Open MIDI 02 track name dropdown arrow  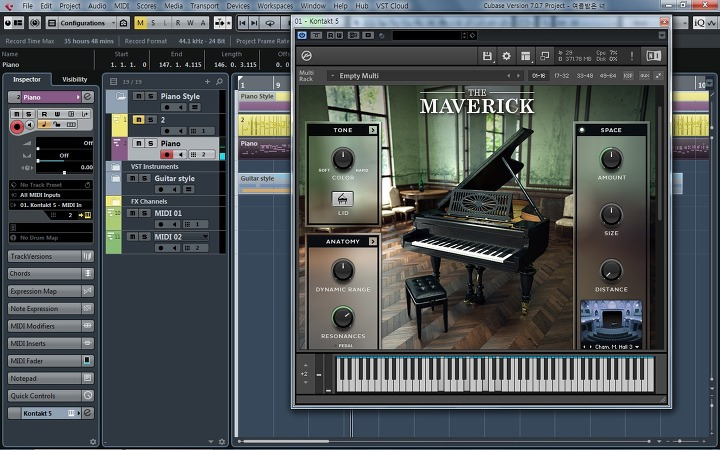pyautogui.click(x=205, y=236)
